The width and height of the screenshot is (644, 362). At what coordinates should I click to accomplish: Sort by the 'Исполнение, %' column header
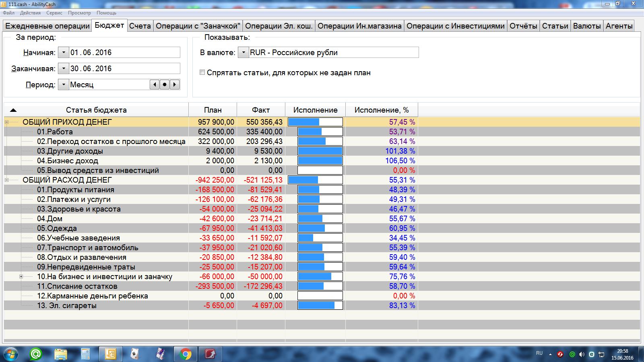[381, 110]
